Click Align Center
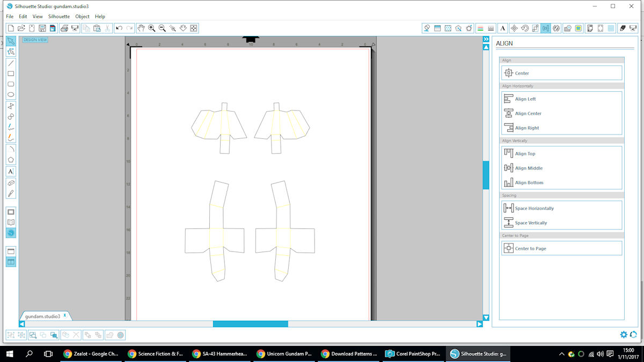 (561, 113)
